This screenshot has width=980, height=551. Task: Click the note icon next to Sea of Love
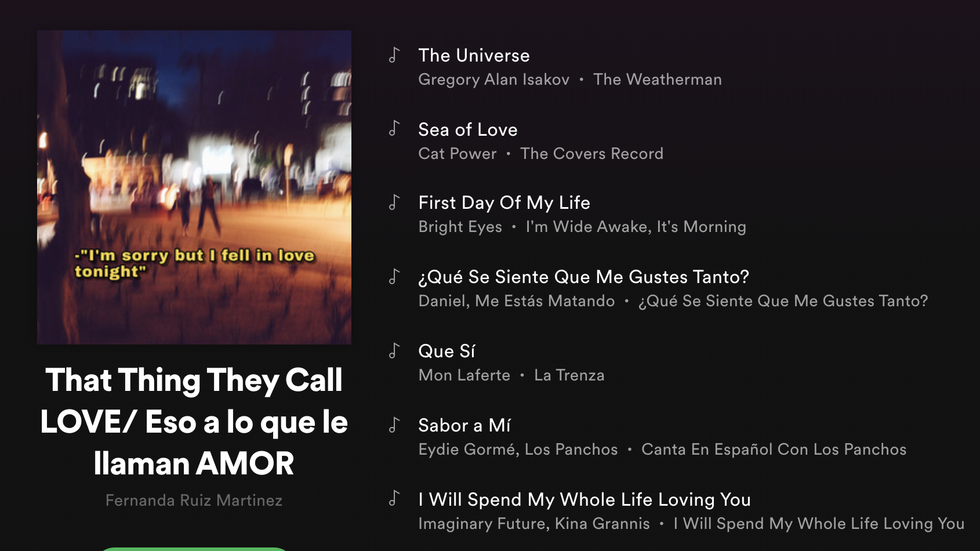[x=394, y=129]
